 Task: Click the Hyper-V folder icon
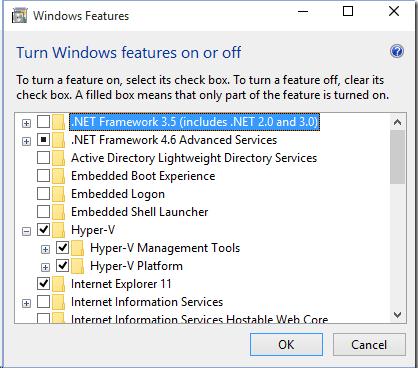click(x=59, y=230)
